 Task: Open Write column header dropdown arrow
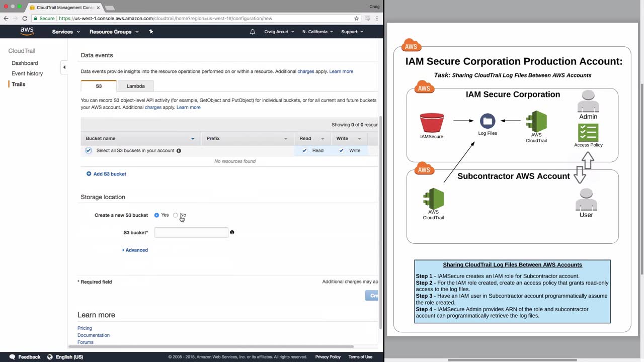pyautogui.click(x=359, y=139)
